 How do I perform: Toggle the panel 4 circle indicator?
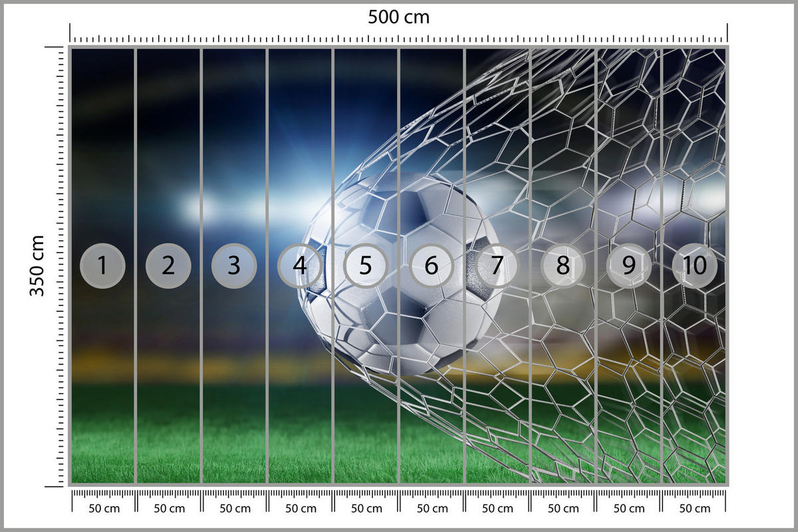tap(628, 266)
